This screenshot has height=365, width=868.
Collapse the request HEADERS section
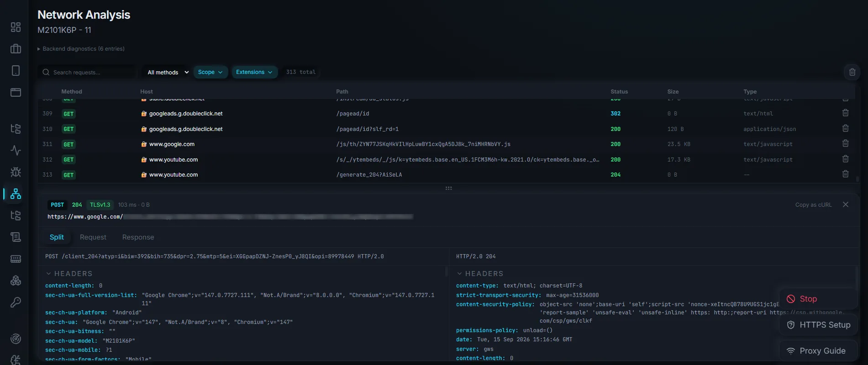(69, 274)
